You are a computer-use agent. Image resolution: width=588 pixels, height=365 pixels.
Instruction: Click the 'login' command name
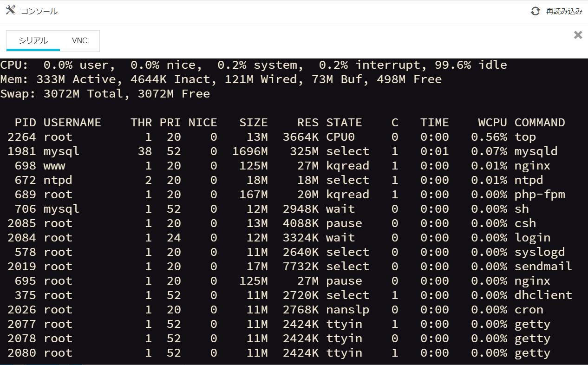[x=533, y=238]
